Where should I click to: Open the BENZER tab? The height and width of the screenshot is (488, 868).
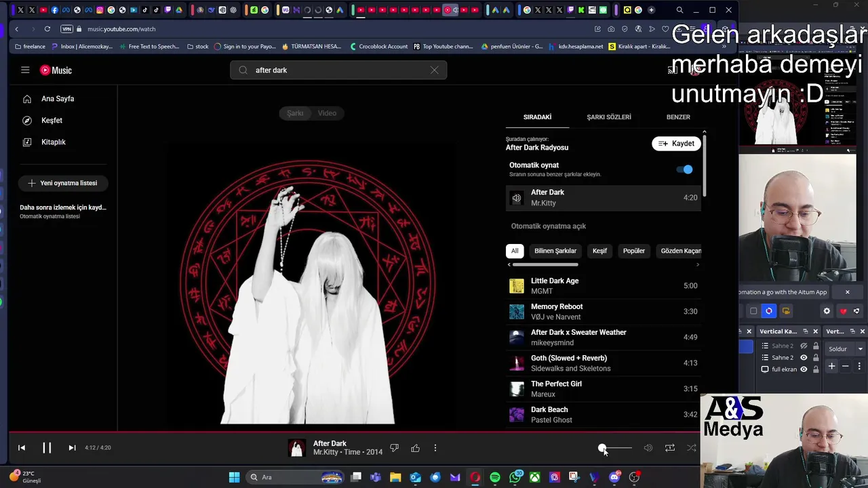(x=678, y=117)
